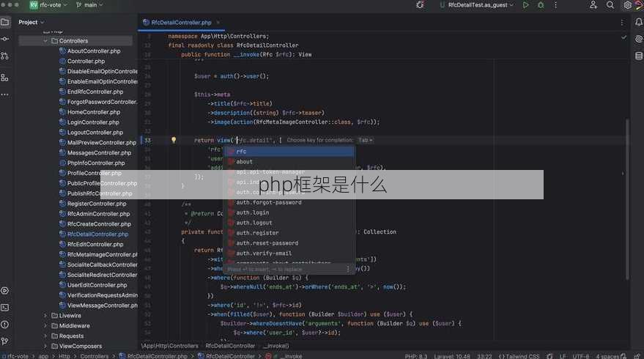This screenshot has width=644, height=359.
Task: Open RfcEditController.php file
Action: pos(95,245)
